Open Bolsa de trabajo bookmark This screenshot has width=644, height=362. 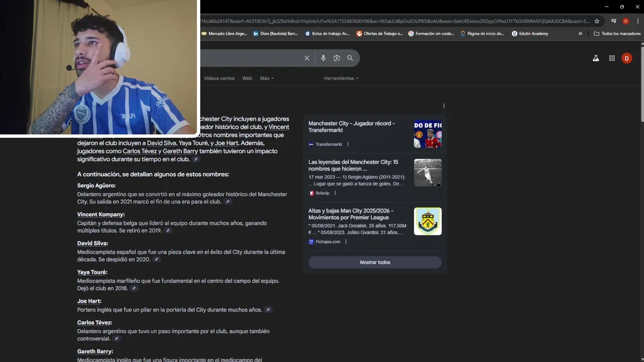pyautogui.click(x=327, y=34)
